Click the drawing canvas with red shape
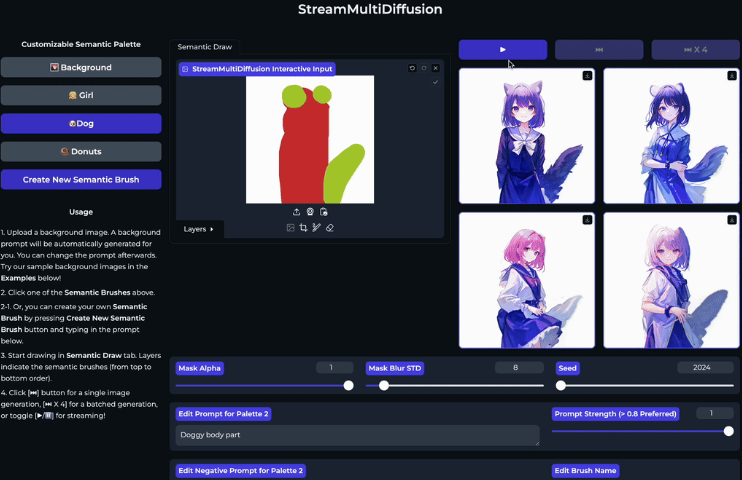Viewport: 742px width, 480px height. (x=310, y=140)
